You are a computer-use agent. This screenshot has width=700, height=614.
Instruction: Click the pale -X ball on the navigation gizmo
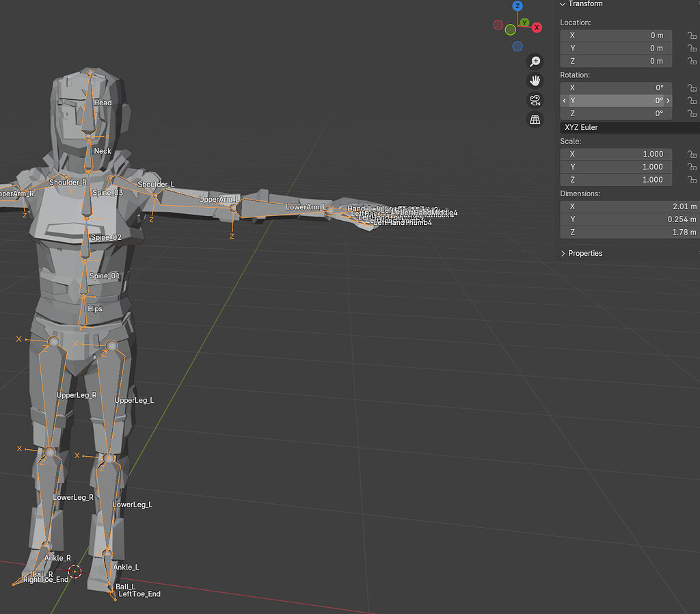click(498, 24)
